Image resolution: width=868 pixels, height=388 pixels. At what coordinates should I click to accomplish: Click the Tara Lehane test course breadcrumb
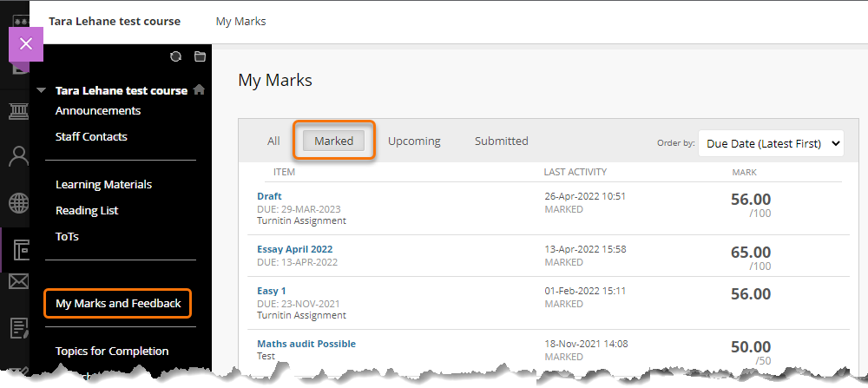coord(115,22)
